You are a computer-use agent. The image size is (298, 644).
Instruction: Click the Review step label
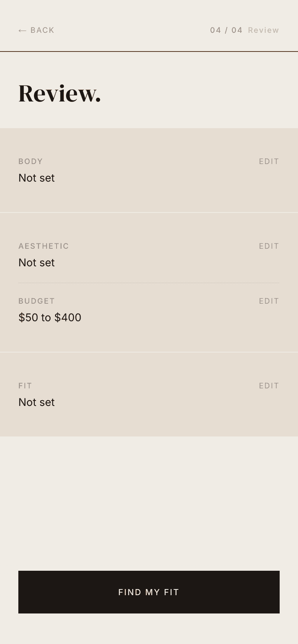pyautogui.click(x=263, y=30)
